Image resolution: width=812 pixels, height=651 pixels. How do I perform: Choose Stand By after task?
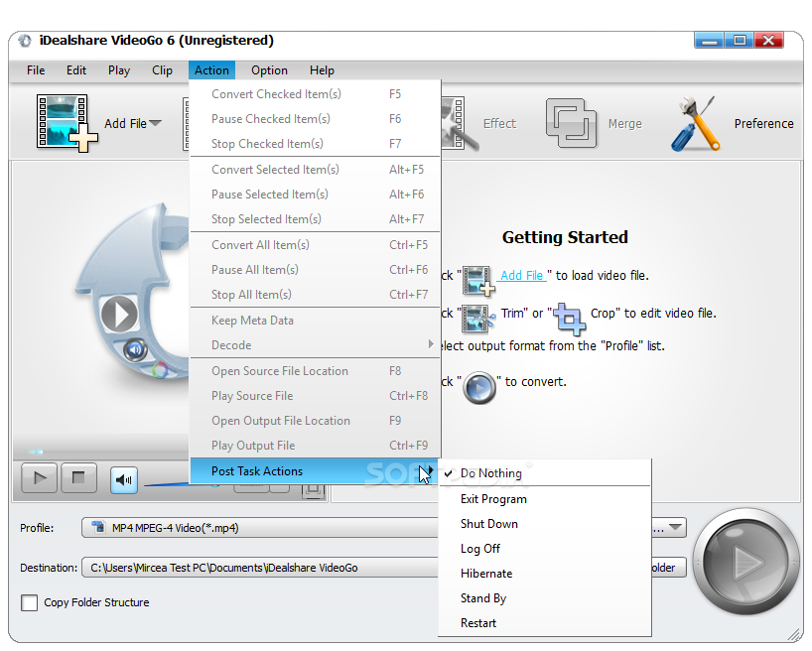click(544, 598)
